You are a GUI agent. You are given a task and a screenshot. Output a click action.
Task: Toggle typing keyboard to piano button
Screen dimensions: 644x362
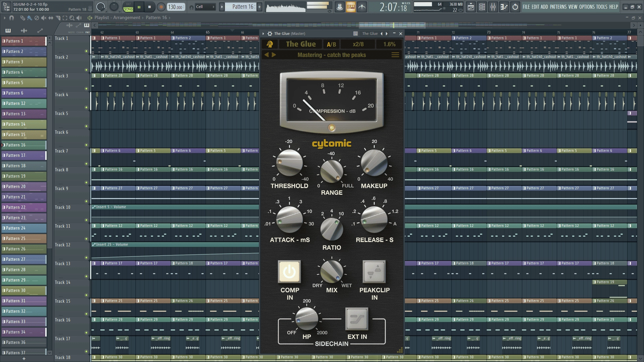point(351,7)
